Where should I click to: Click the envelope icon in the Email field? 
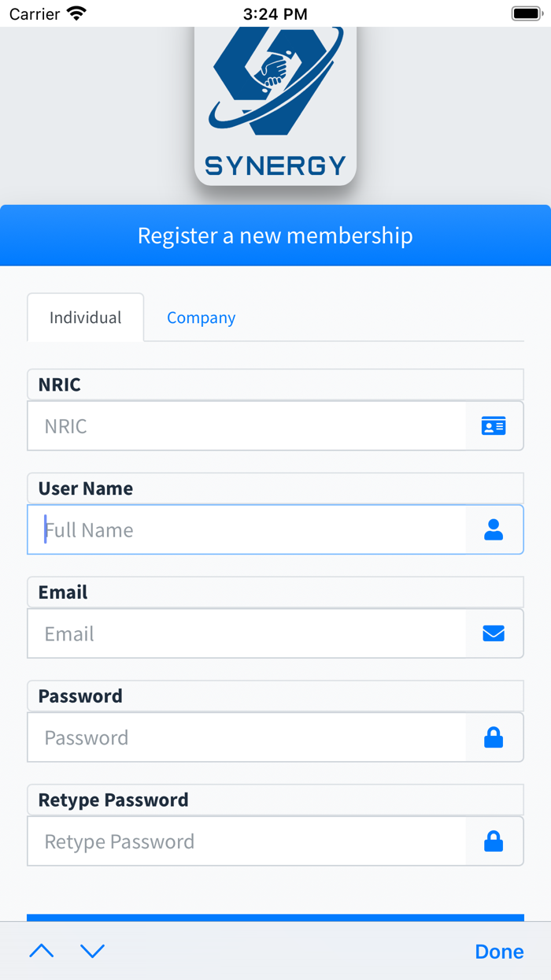click(494, 633)
